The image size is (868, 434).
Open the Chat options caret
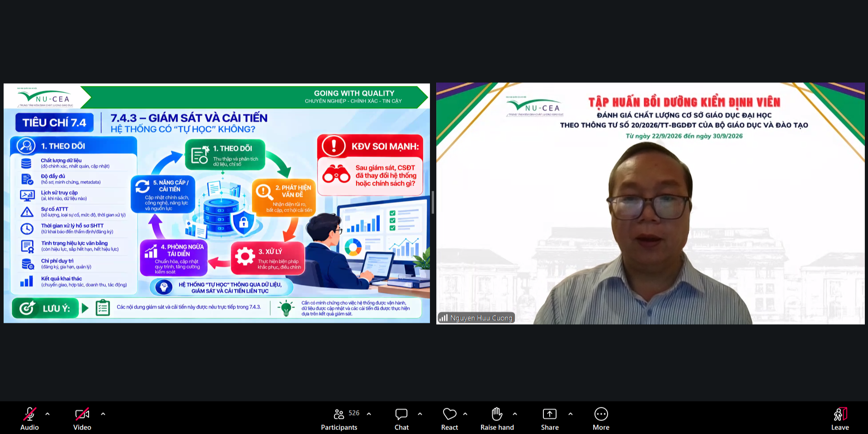420,414
